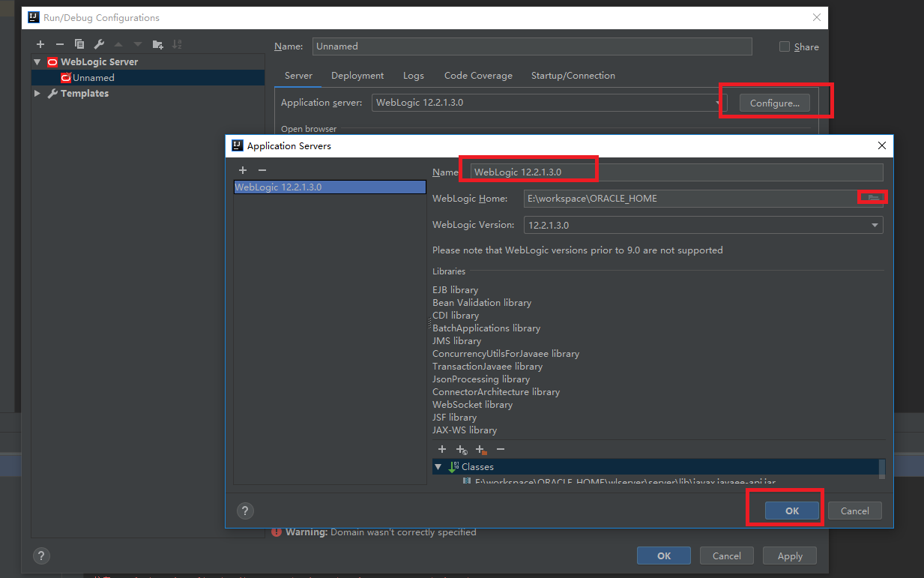
Task: Click the configuration Name field 'Unnamed'
Action: coord(532,46)
